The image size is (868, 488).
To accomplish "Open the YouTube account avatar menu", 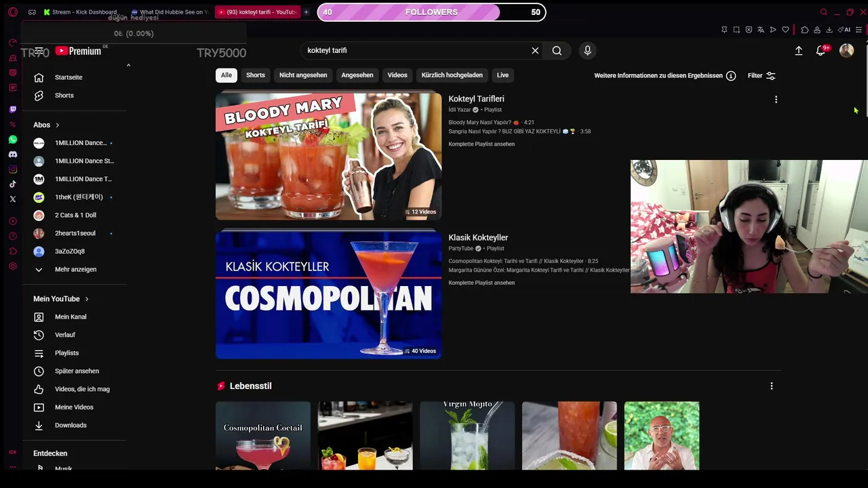I will coord(846,50).
